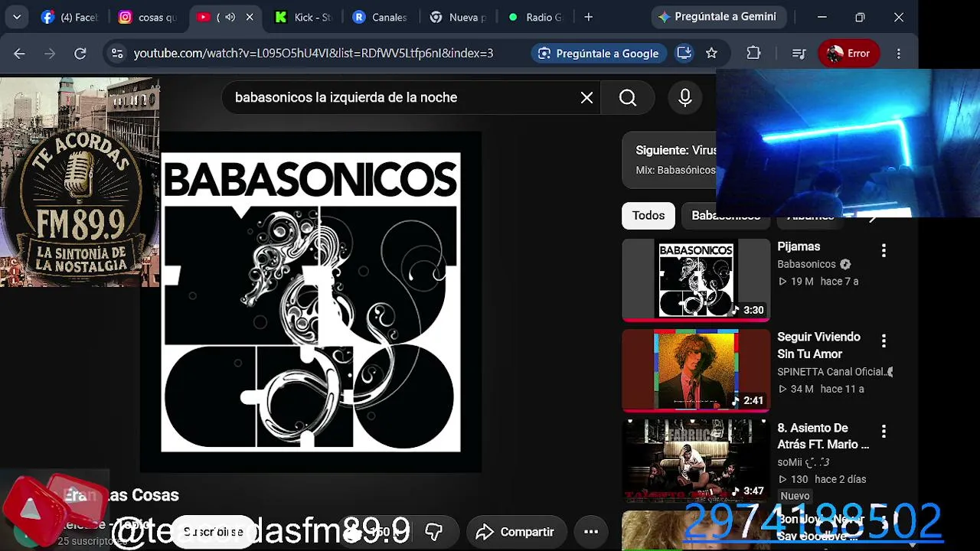The width and height of the screenshot is (980, 551).
Task: Go back to the previous page
Action: (20, 54)
